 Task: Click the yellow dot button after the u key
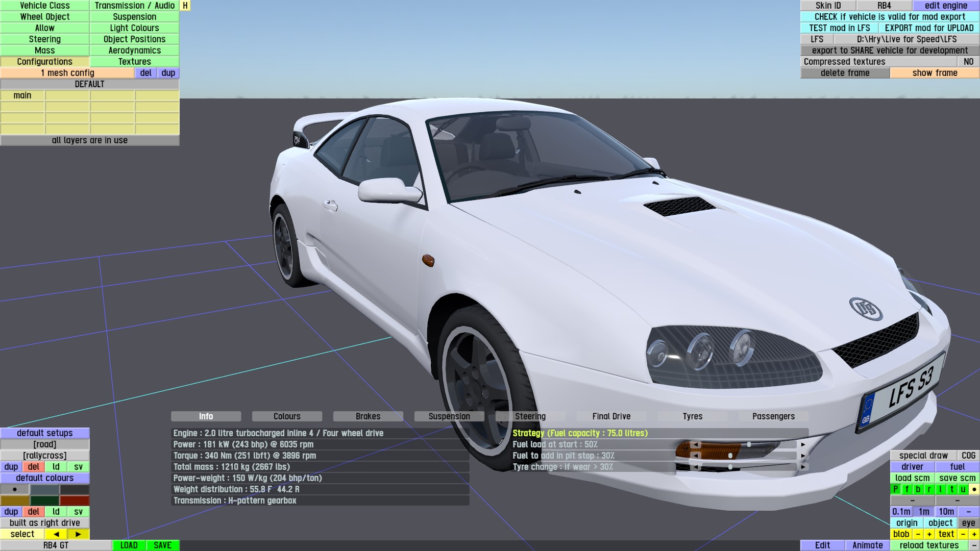tap(974, 489)
